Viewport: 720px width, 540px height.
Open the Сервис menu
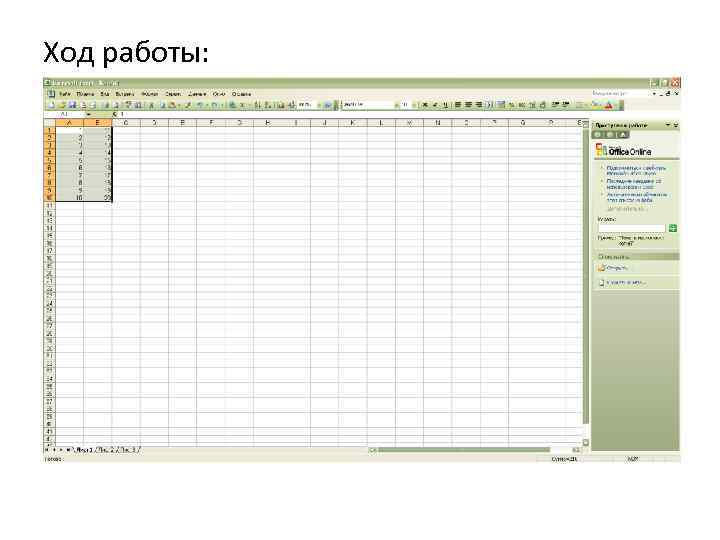pos(173,94)
